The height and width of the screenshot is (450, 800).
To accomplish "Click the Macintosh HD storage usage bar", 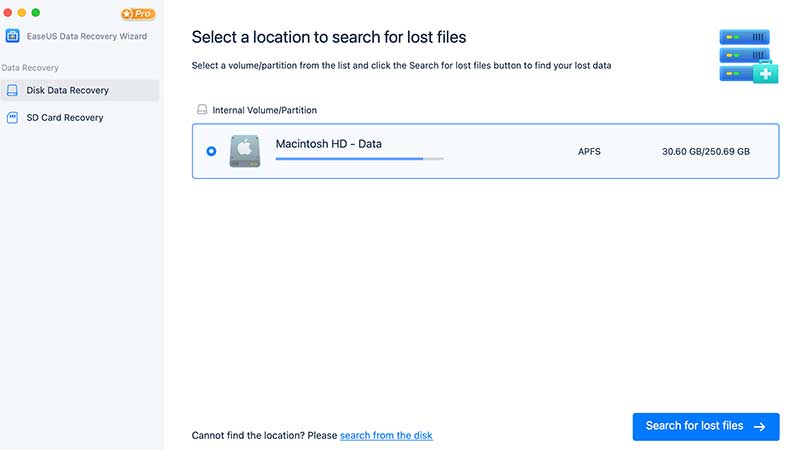I will pyautogui.click(x=359, y=158).
